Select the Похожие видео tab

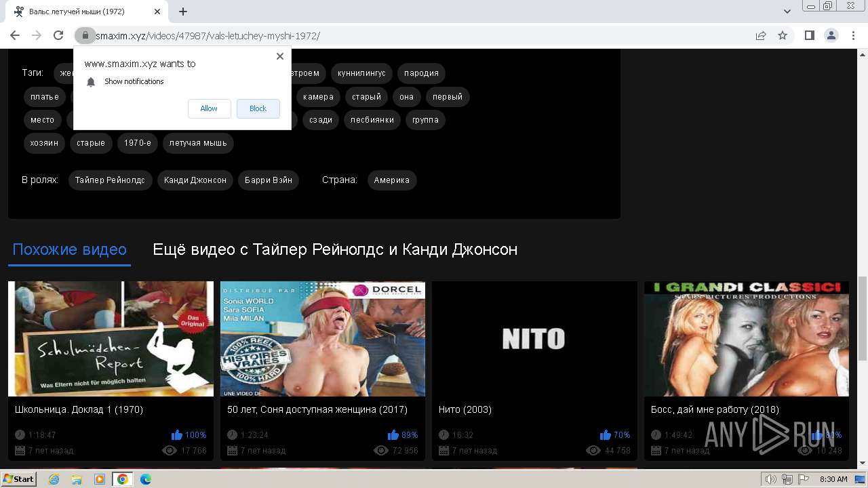point(69,249)
